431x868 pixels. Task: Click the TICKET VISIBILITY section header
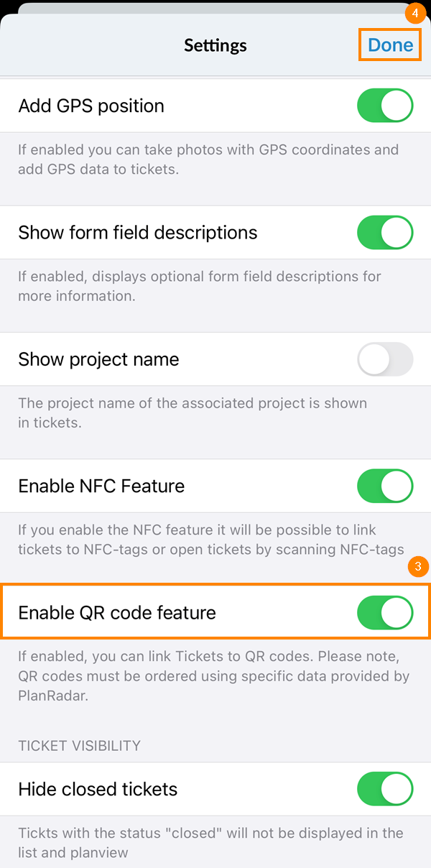pyautogui.click(x=79, y=746)
